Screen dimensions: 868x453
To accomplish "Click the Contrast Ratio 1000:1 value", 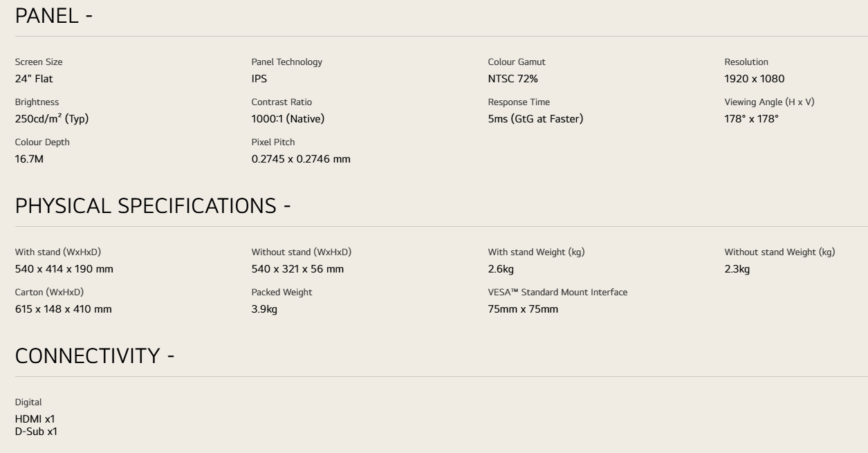I will click(288, 119).
